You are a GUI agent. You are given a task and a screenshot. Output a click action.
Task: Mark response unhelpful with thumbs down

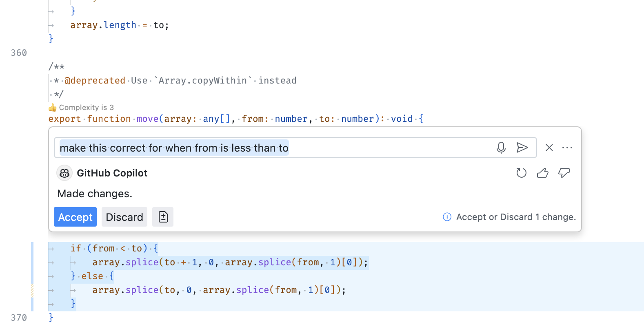[x=564, y=173]
